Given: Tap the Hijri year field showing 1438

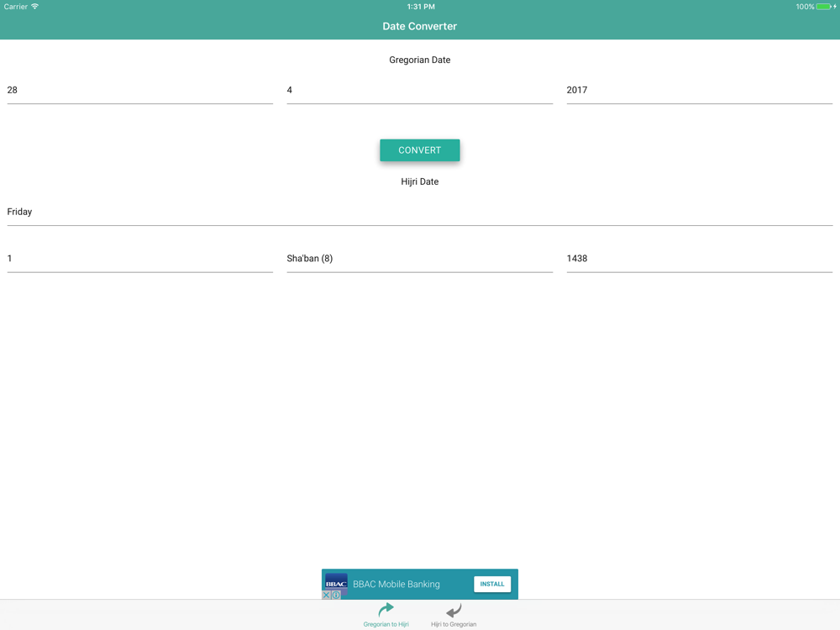Looking at the screenshot, I should click(699, 259).
